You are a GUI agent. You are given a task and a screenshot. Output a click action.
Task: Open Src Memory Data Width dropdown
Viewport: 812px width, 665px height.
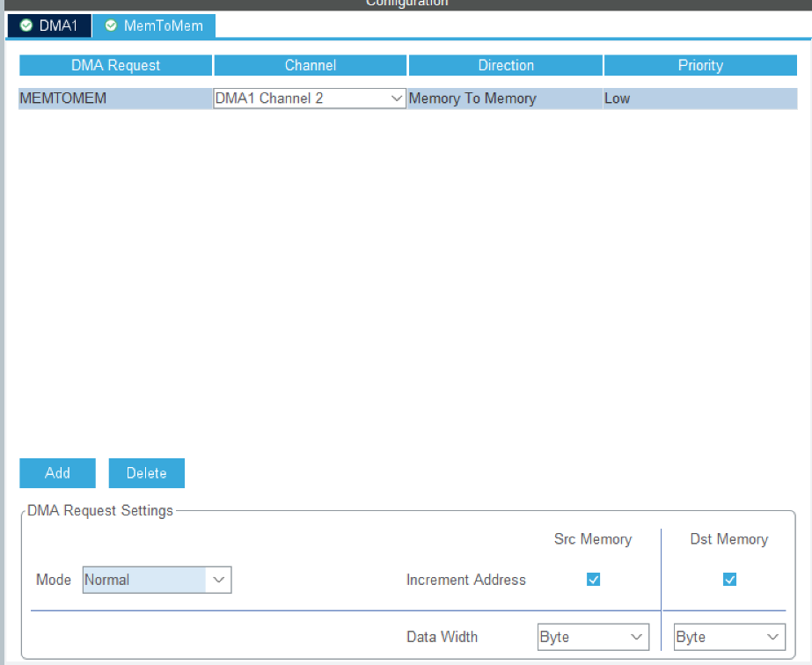coord(593,637)
